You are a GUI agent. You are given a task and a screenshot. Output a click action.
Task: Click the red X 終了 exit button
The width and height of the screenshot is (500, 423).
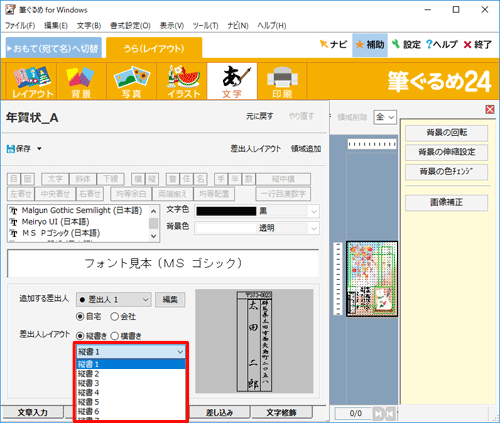coord(478,44)
